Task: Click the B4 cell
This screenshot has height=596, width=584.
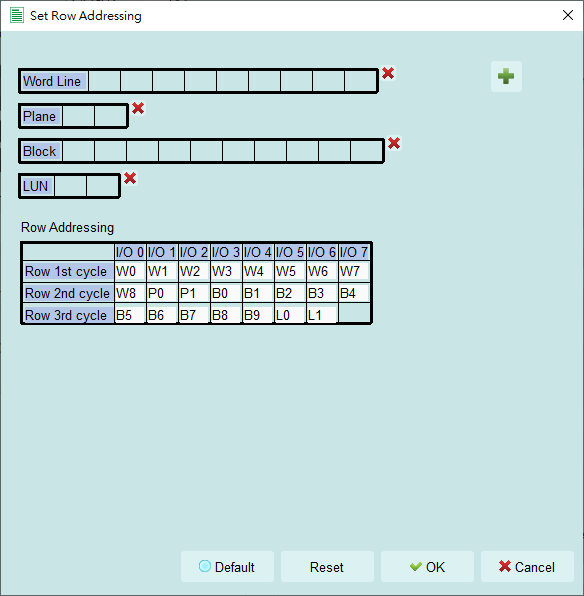Action: pos(354,293)
